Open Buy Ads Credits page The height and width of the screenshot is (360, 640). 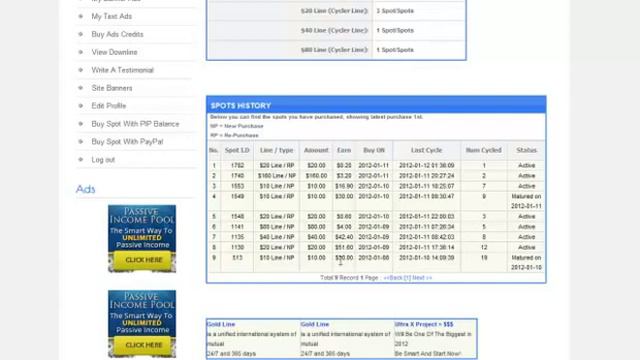117,34
